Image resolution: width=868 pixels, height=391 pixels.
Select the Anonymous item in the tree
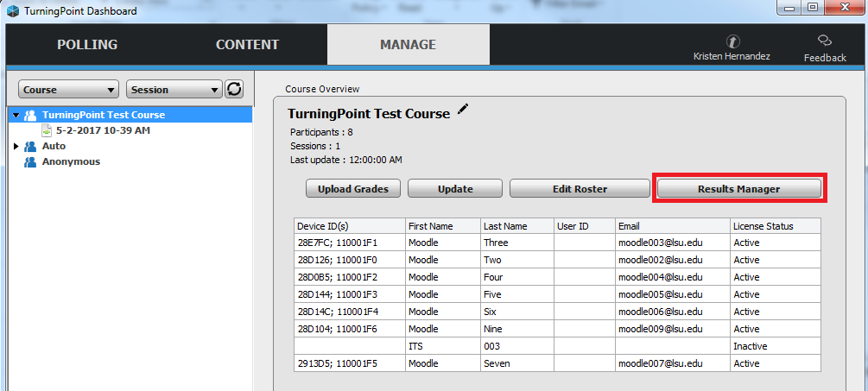[x=71, y=162]
